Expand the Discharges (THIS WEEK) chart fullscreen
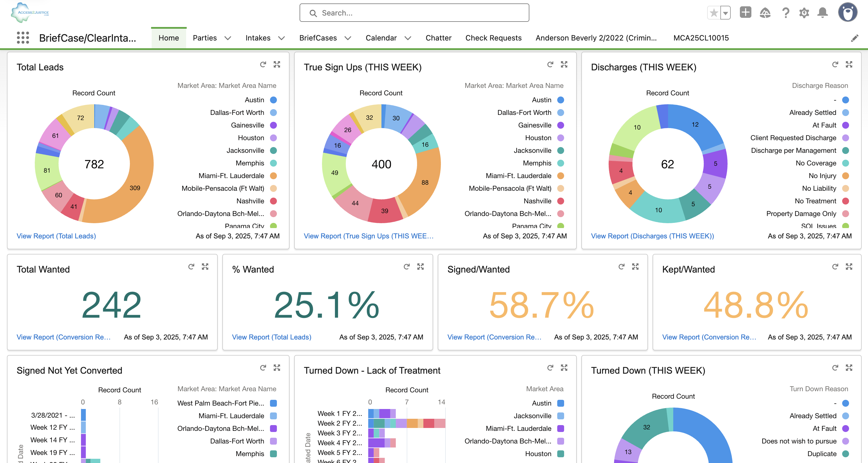Screen dimensions: 868x463 point(849,64)
